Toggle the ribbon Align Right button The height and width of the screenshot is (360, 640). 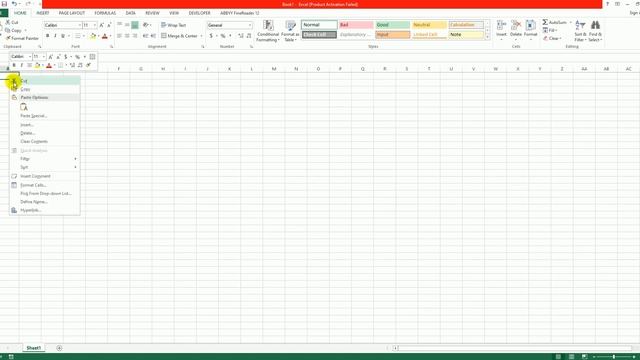pos(135,36)
